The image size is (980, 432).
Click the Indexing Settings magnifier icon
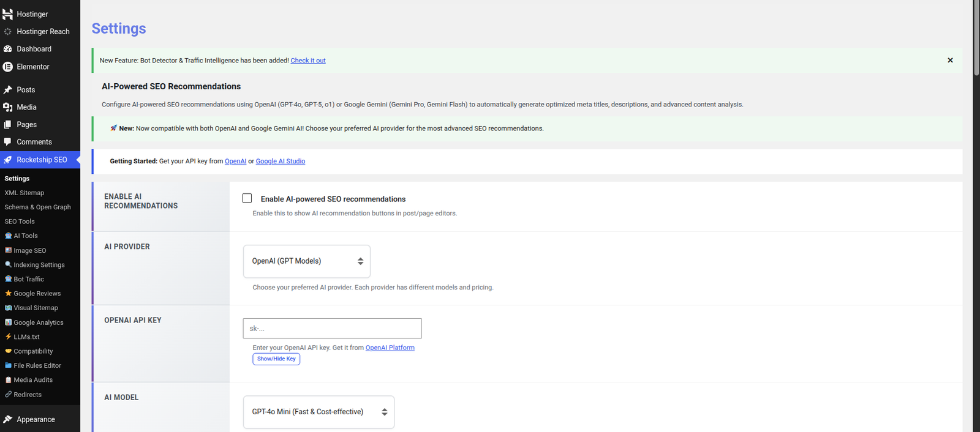click(x=9, y=264)
